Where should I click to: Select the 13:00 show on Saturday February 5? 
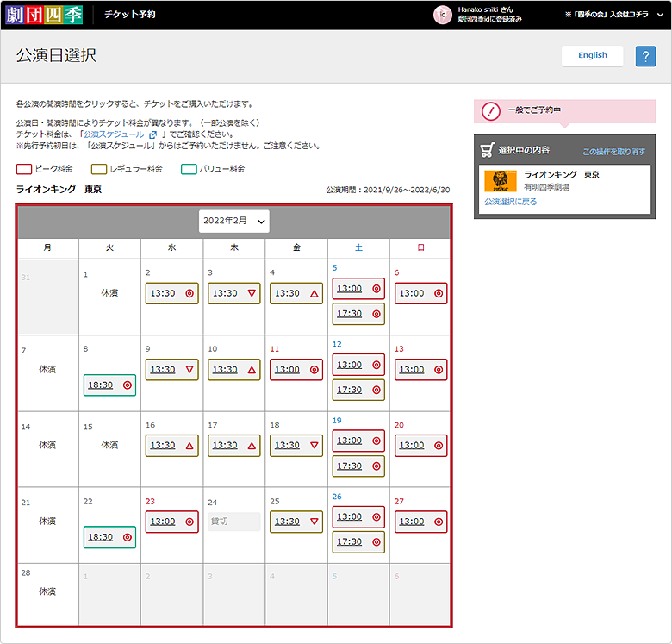(358, 289)
